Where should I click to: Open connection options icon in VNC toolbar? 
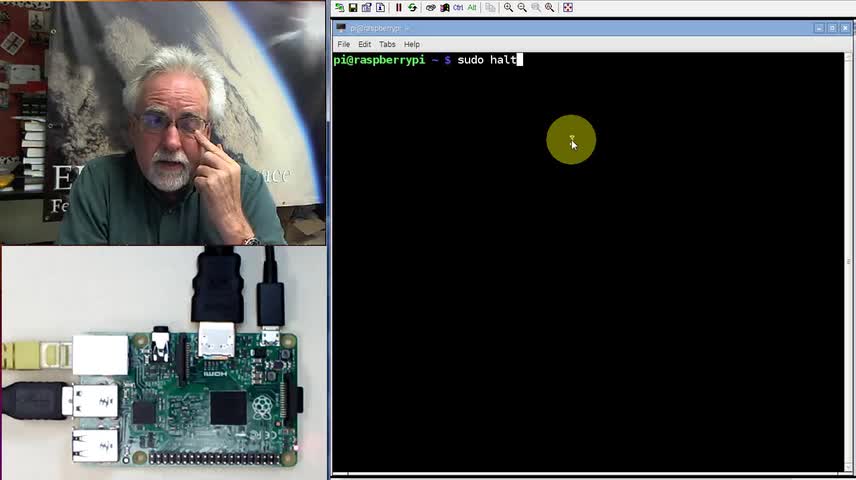(367, 8)
